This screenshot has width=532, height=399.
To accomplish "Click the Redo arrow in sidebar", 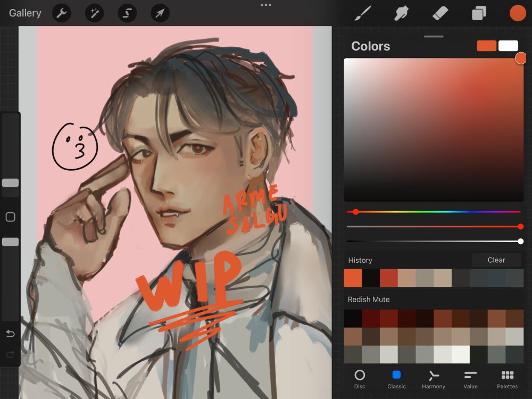I will [10, 354].
